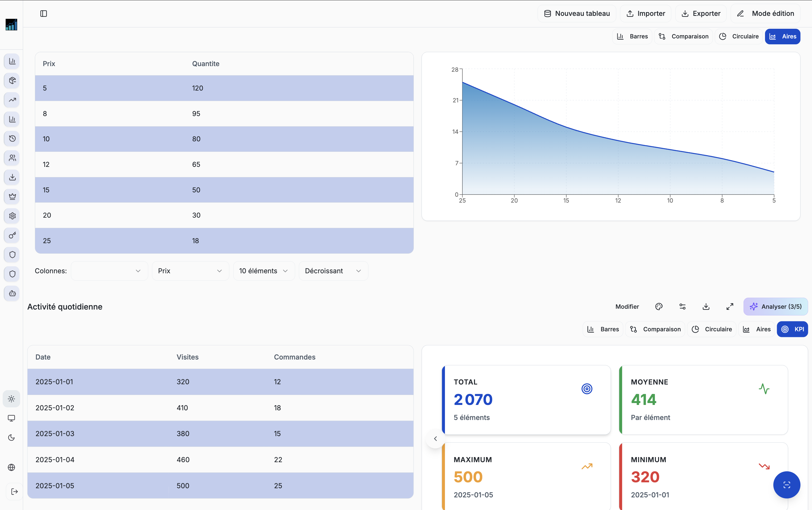
Task: Click the Importer button
Action: click(646, 13)
